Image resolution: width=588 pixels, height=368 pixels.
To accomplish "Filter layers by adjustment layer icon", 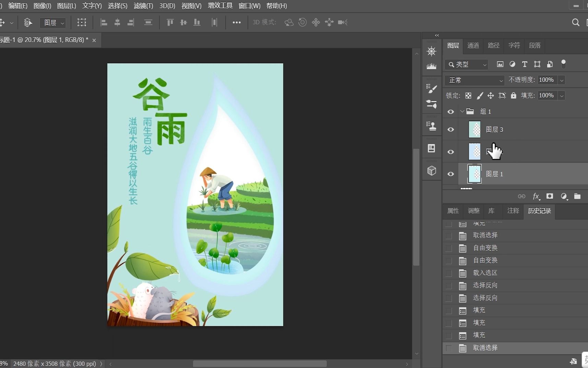I will [x=512, y=64].
